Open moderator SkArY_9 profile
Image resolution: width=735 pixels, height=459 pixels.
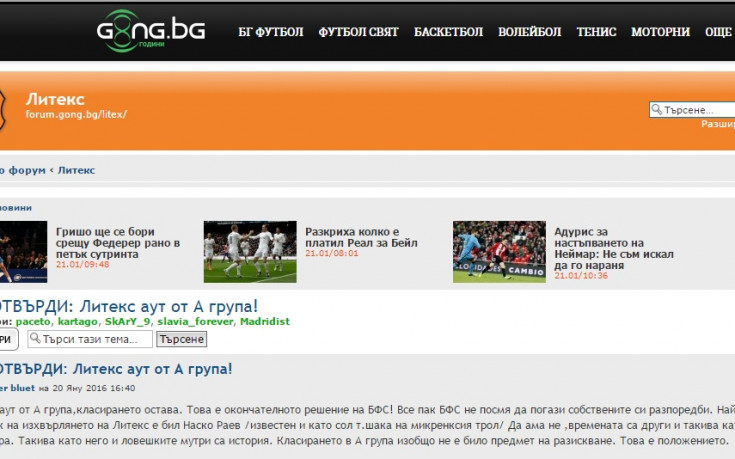coord(128,322)
